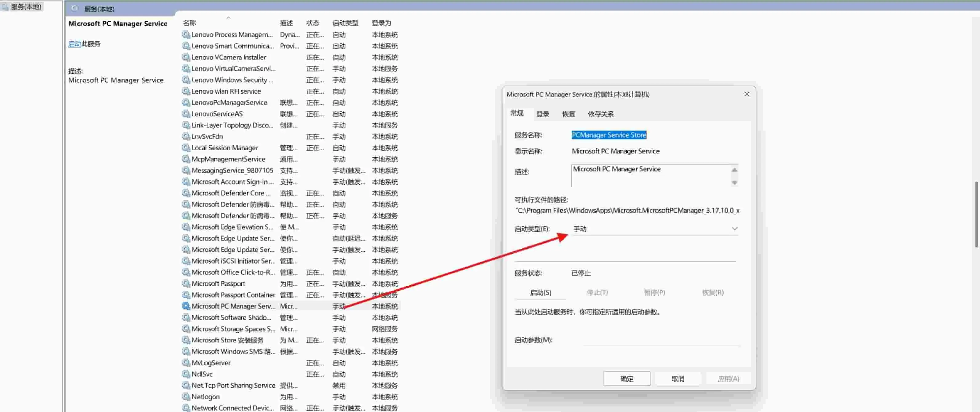
Task: Click the gear icon for Net.Tcp Port Sharing Service
Action: (x=186, y=385)
